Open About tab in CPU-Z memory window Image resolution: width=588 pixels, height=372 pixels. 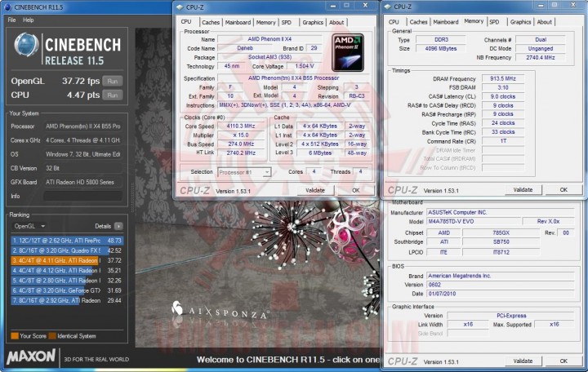544,22
